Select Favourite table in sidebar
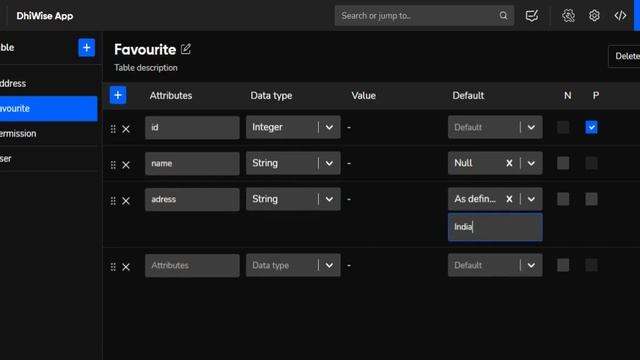The image size is (640, 360). (x=49, y=108)
